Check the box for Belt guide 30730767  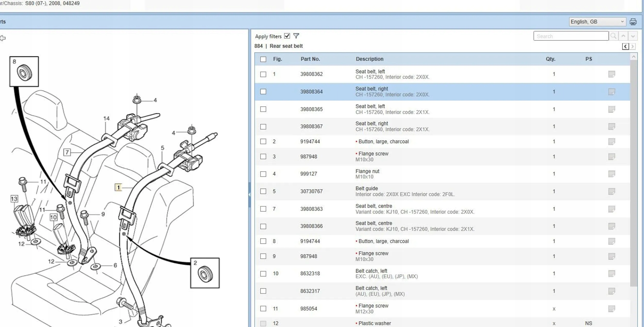point(263,191)
